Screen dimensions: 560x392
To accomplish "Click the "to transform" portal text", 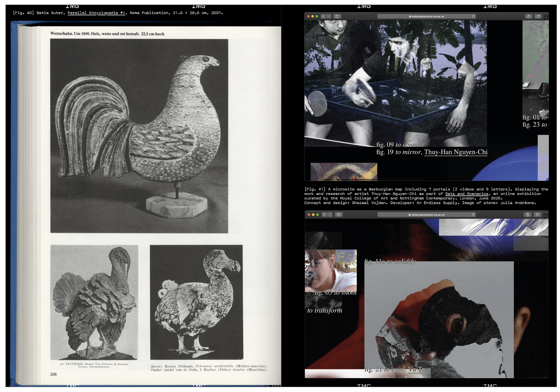I will coord(325,311).
